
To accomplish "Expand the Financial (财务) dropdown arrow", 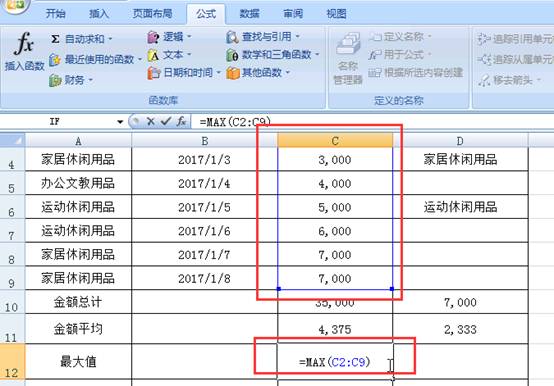I will pos(91,81).
